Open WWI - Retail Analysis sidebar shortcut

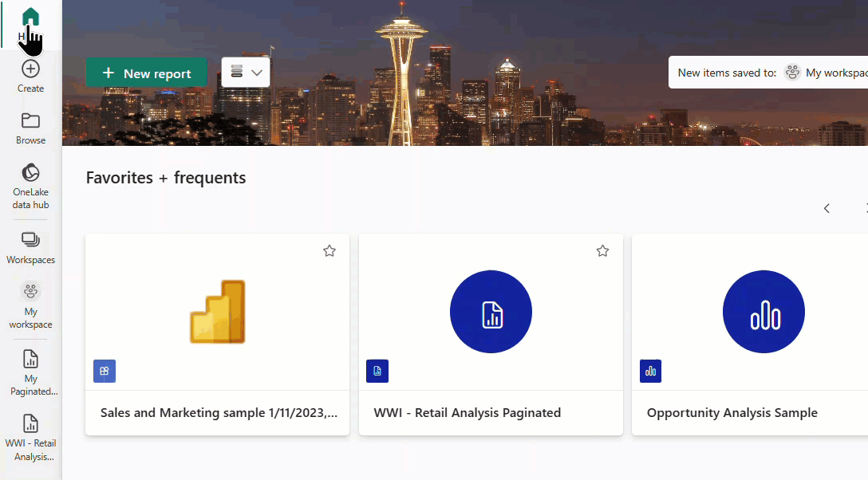tap(30, 438)
